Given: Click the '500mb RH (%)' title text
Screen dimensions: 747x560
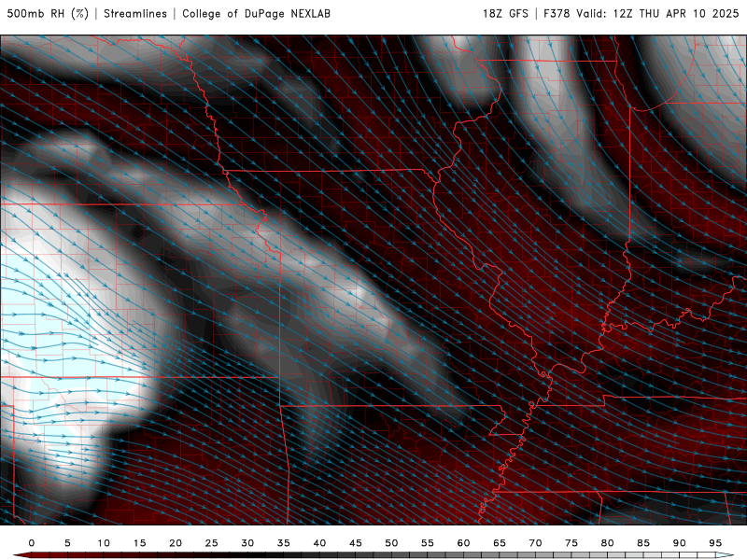Looking at the screenshot, I should tap(48, 14).
